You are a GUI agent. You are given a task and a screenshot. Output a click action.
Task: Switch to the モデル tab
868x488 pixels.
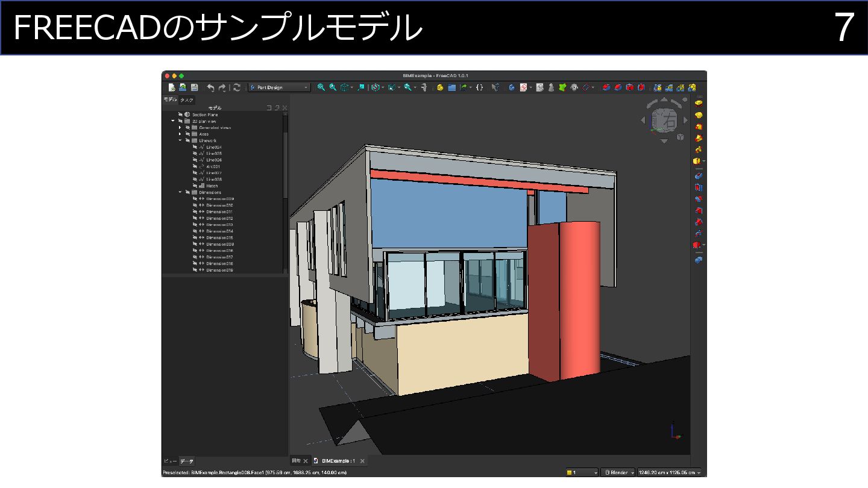(x=170, y=100)
